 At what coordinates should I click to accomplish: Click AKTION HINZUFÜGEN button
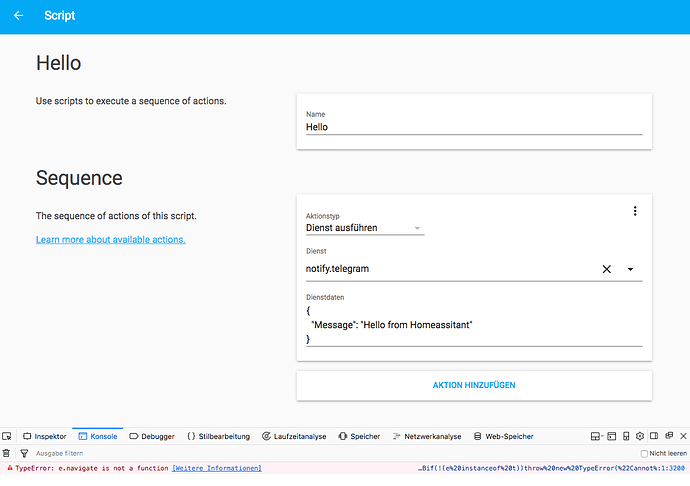pos(474,385)
